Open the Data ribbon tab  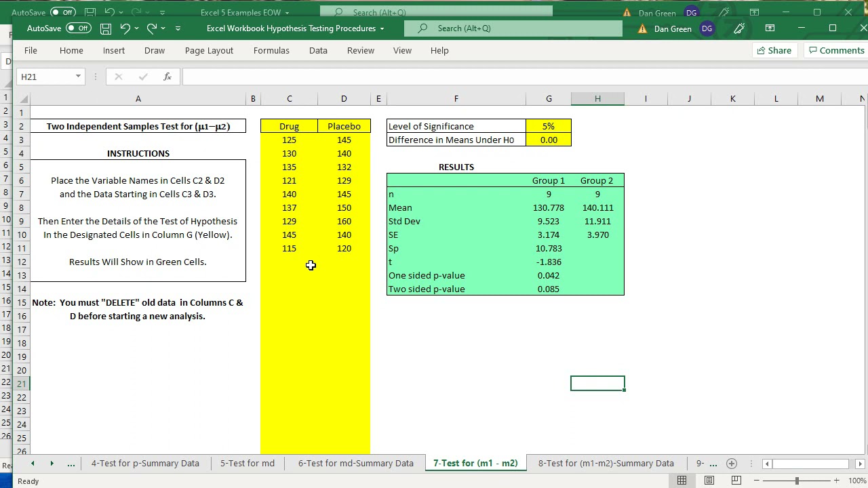pos(318,50)
